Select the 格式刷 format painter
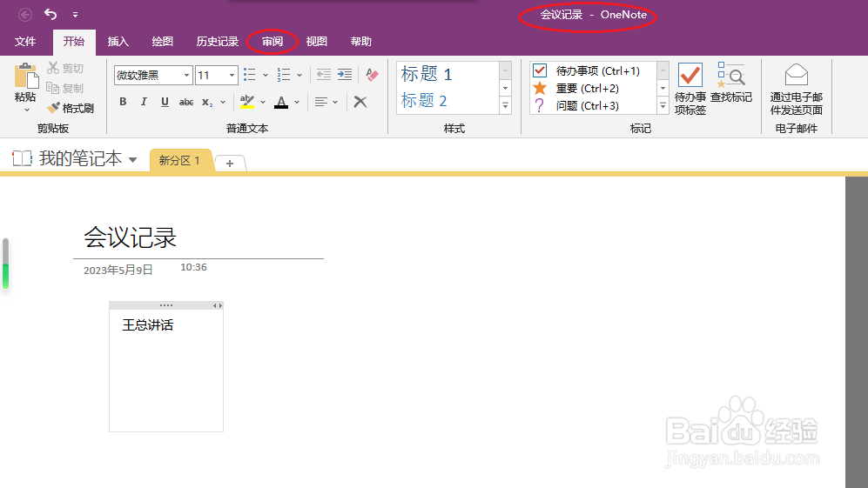The width and height of the screenshot is (868, 488). (71, 108)
